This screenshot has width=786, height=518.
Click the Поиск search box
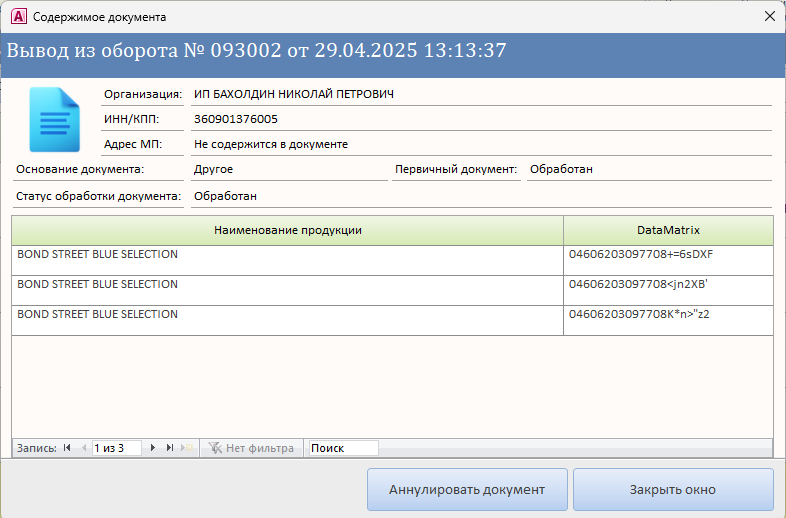click(x=343, y=448)
